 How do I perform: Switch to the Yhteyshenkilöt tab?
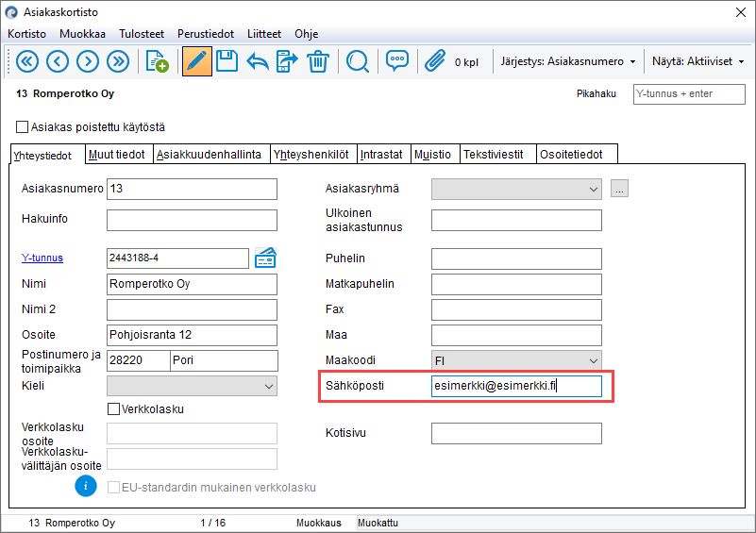click(x=314, y=154)
